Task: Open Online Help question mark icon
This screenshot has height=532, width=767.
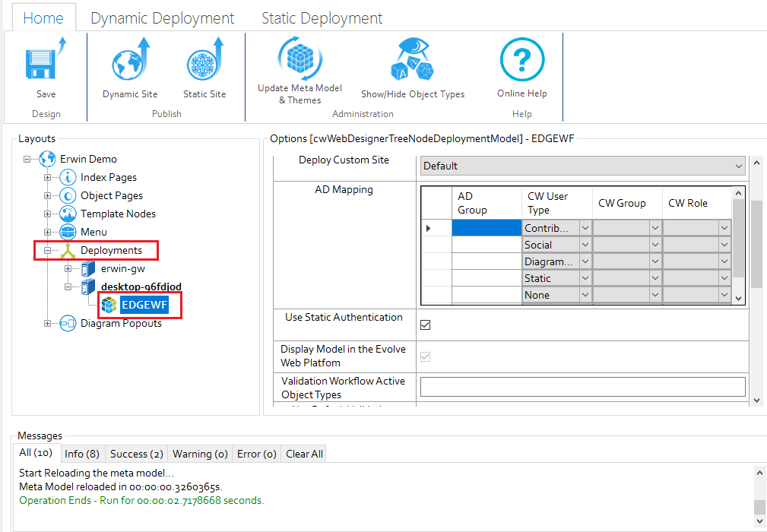Action: click(x=521, y=61)
